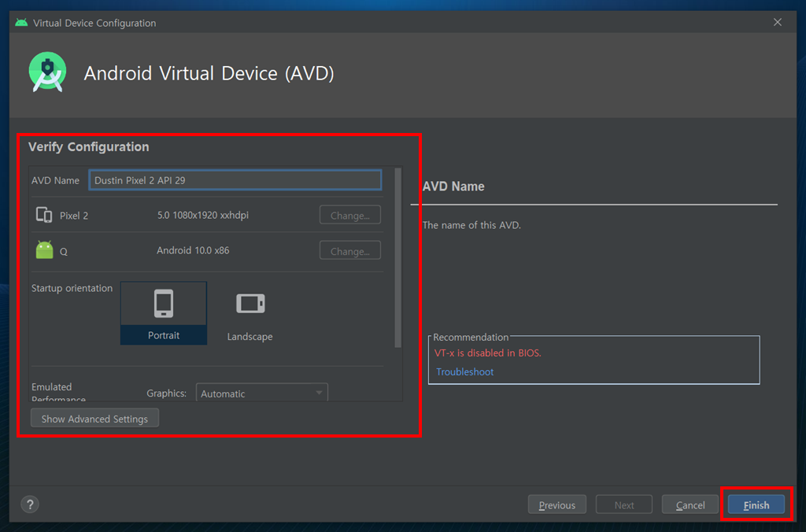Click the Android Studio AVD logo icon
The image size is (806, 532).
coord(47,72)
